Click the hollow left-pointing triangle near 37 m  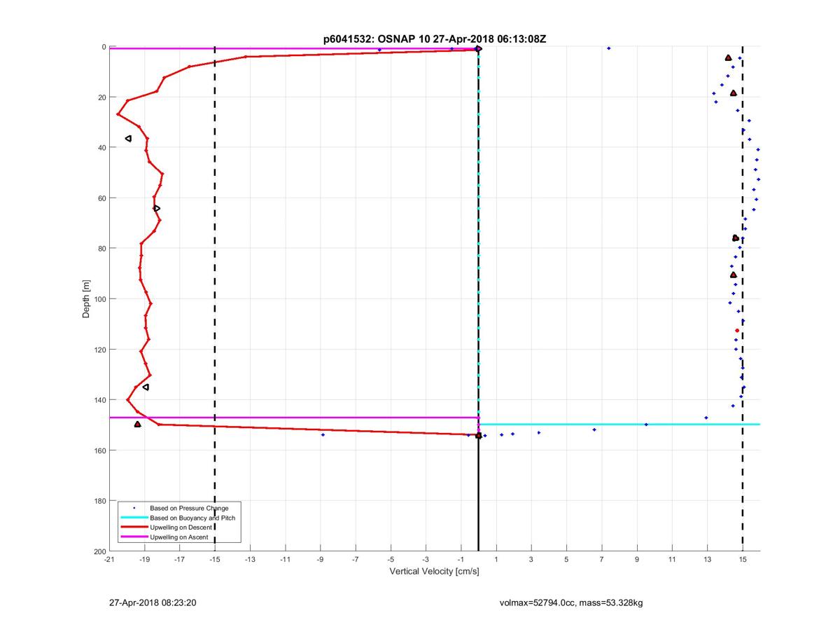pos(128,139)
